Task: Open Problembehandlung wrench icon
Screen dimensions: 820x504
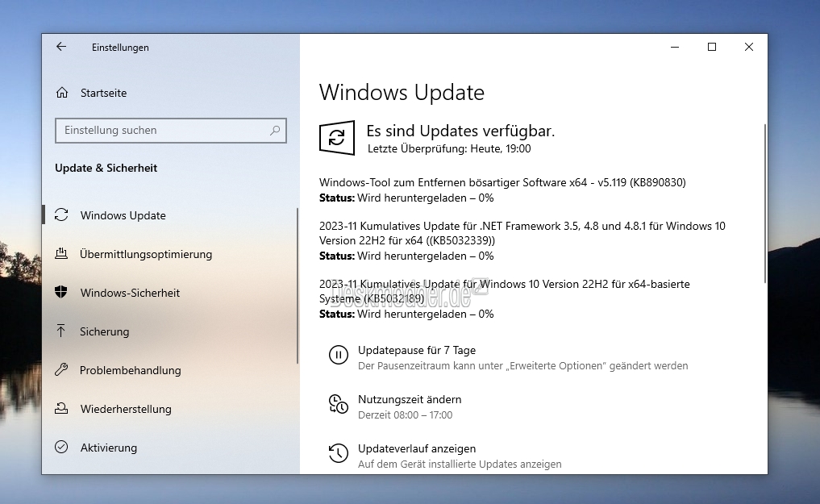Action: click(61, 369)
